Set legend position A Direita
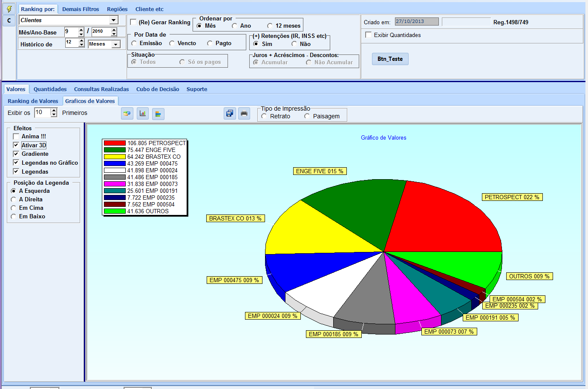The width and height of the screenshot is (588, 389). point(14,199)
